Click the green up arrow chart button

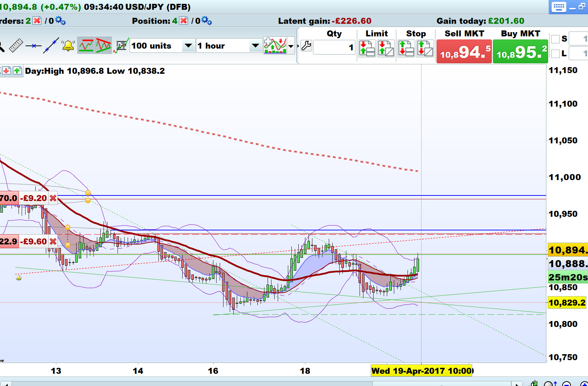17,71
